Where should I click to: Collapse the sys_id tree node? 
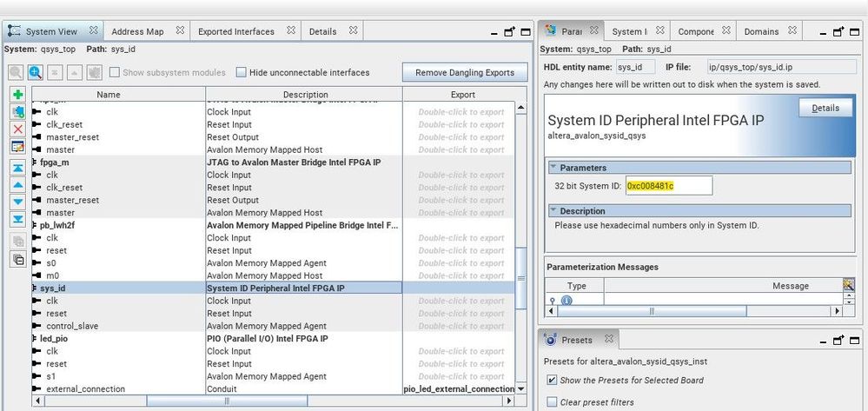(x=35, y=288)
